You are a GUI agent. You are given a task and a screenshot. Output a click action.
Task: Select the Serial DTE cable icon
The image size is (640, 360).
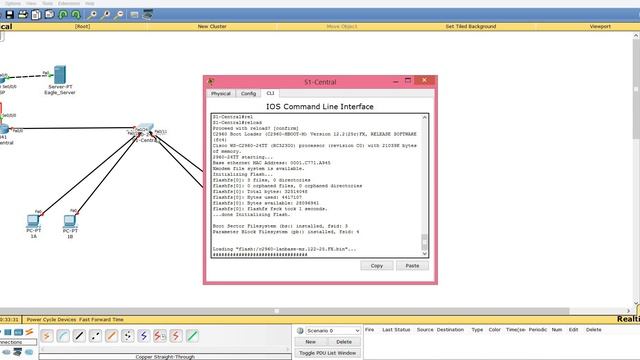click(x=176, y=336)
